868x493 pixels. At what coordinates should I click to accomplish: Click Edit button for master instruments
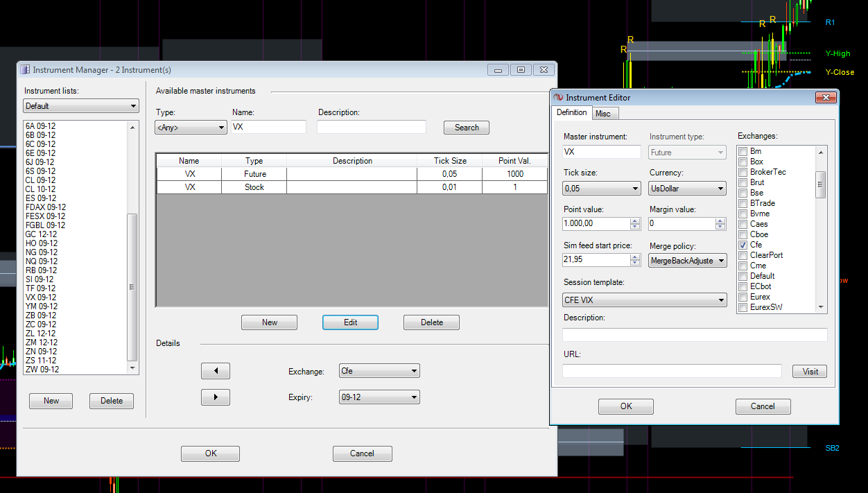click(350, 322)
